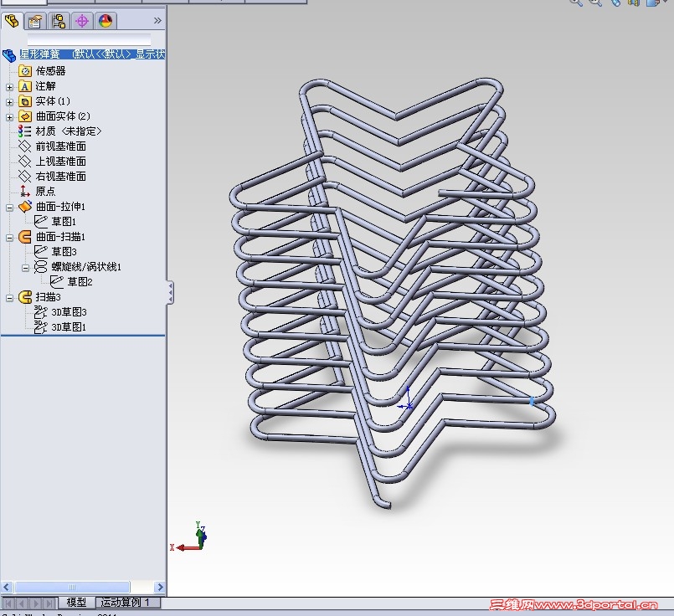Go to last tab navigation arrow
674x616 pixels.
tap(50, 603)
